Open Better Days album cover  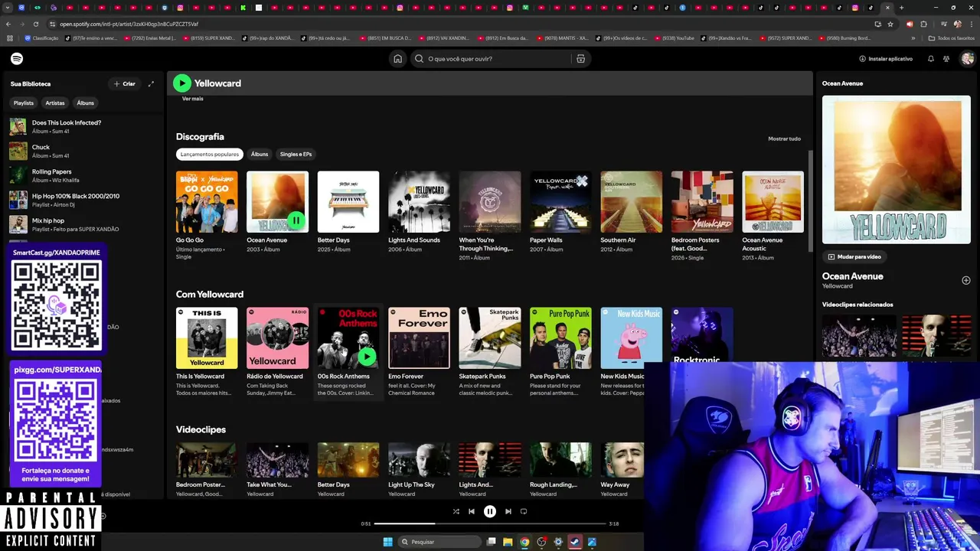pyautogui.click(x=348, y=201)
